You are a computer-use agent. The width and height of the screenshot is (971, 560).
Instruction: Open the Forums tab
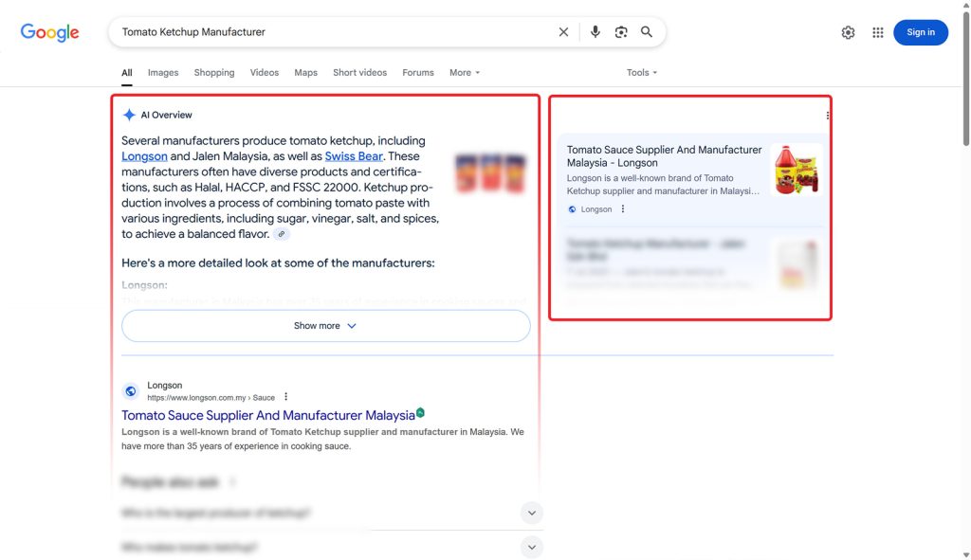[x=418, y=72]
